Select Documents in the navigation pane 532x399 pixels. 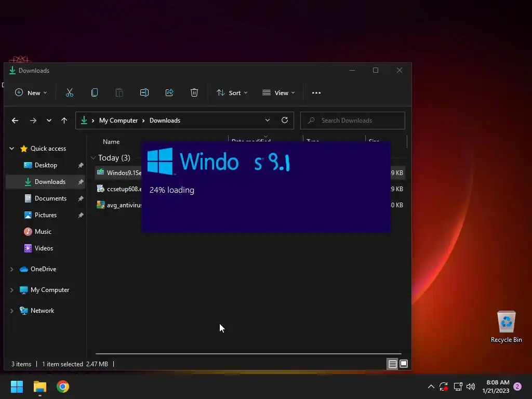46,198
